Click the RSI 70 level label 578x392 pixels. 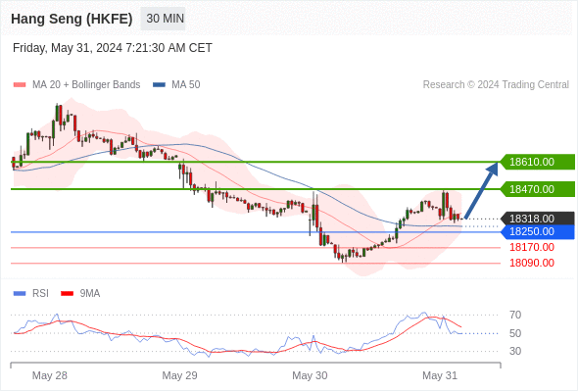pyautogui.click(x=515, y=315)
